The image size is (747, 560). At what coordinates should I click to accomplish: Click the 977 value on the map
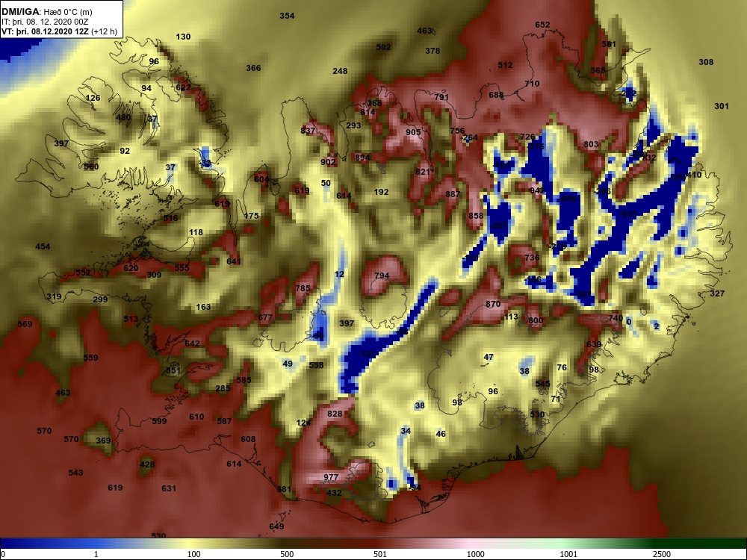click(331, 477)
